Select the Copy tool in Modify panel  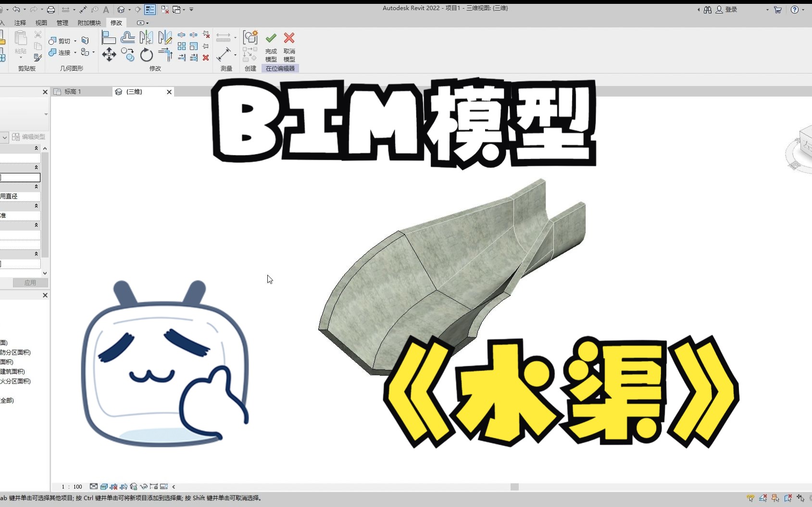click(128, 55)
